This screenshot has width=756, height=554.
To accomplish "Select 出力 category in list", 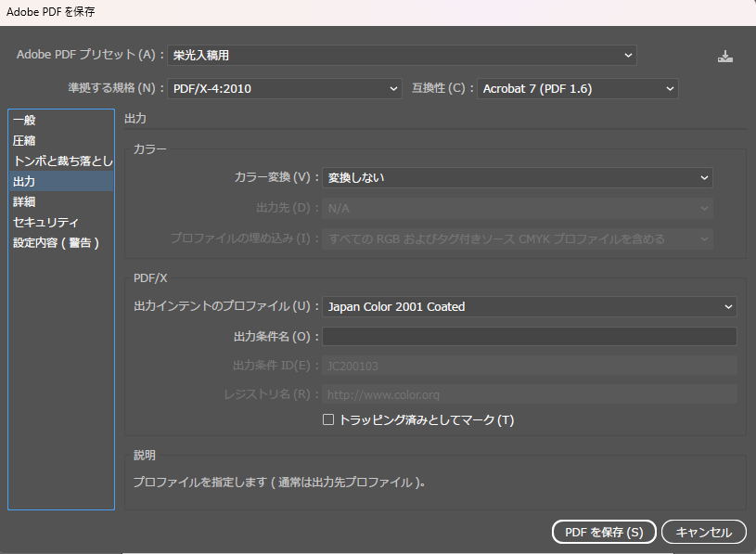I will point(61,181).
